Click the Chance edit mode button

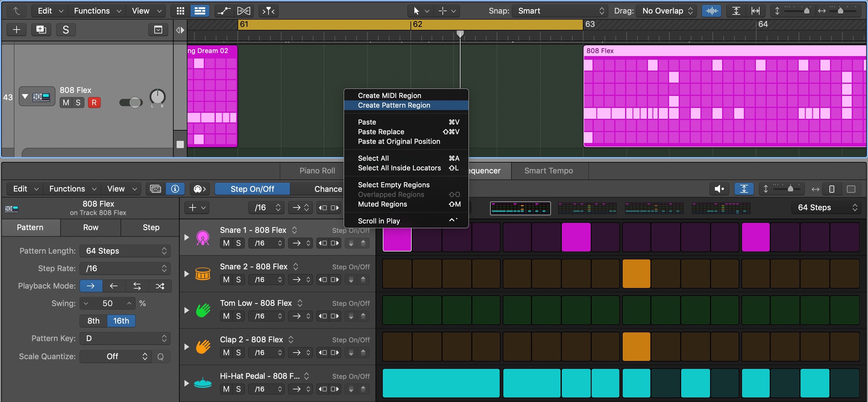point(327,188)
